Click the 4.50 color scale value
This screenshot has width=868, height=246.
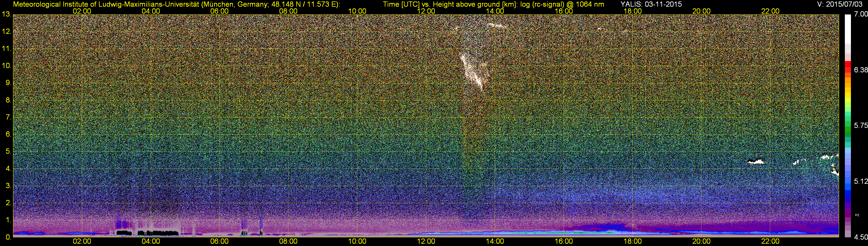pyautogui.click(x=860, y=237)
